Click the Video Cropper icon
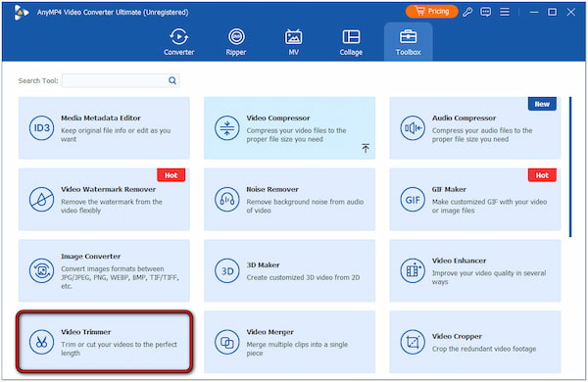The height and width of the screenshot is (382, 588). 413,342
